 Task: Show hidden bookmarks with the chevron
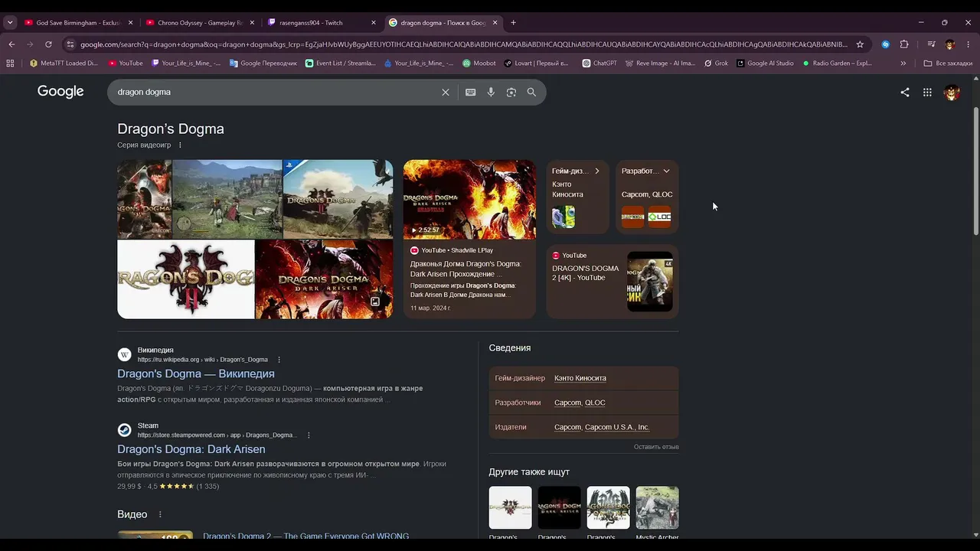903,64
